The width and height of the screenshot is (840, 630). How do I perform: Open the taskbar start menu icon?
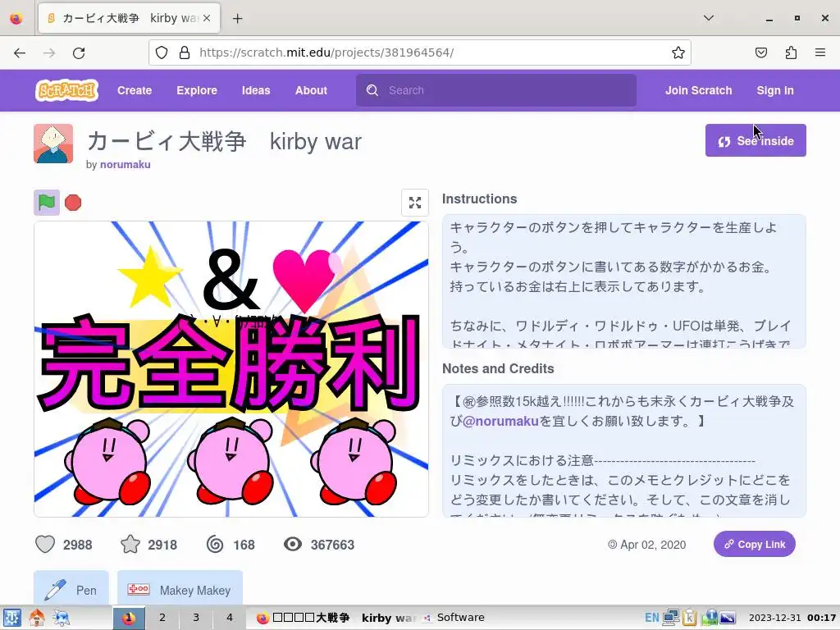[11, 618]
